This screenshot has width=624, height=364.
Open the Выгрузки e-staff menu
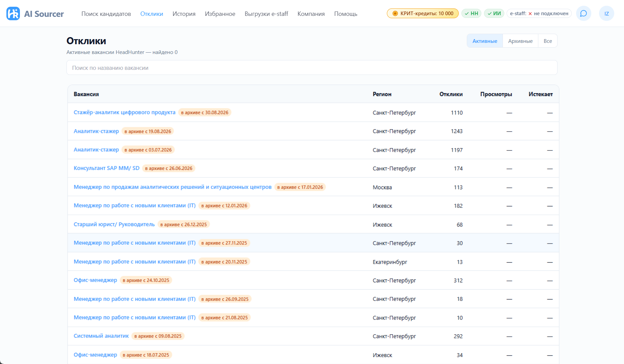tap(266, 14)
